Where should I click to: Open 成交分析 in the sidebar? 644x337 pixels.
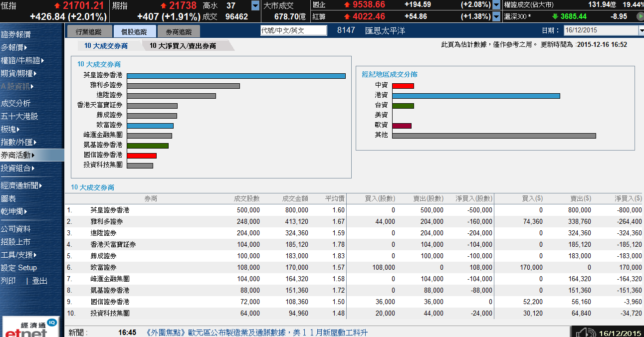(x=16, y=103)
